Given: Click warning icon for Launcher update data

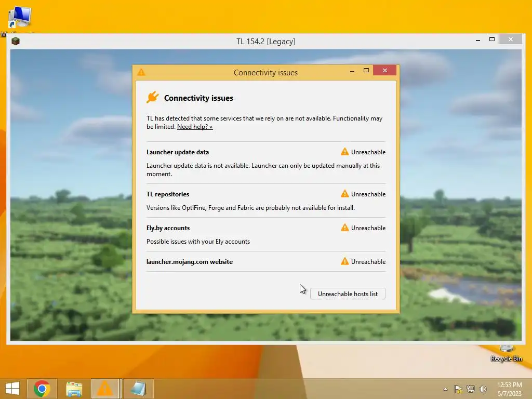Looking at the screenshot, I should click(345, 152).
